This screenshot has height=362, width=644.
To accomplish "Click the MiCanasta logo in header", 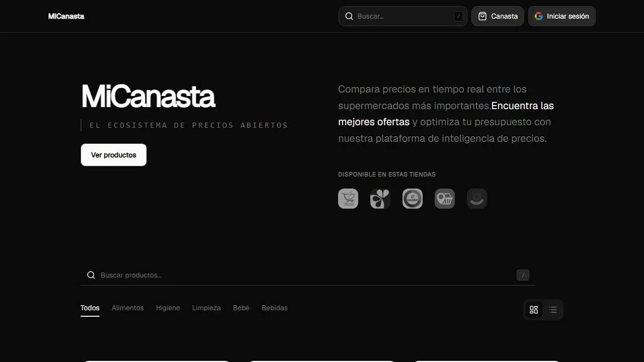I will (66, 16).
